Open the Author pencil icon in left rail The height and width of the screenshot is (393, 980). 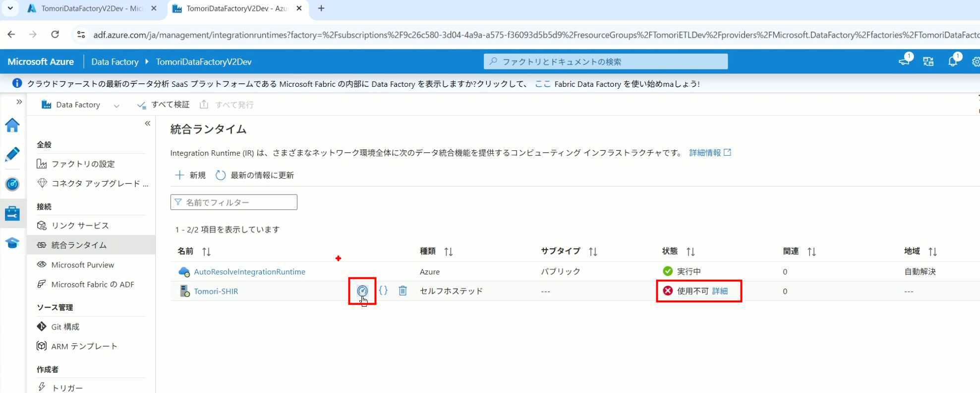pos(12,154)
